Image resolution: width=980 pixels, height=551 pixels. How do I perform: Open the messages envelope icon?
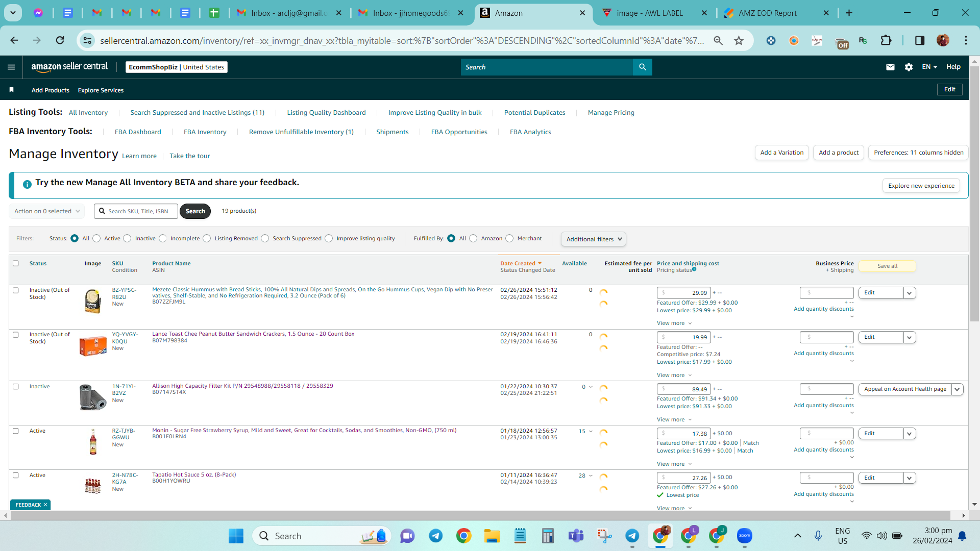point(890,67)
